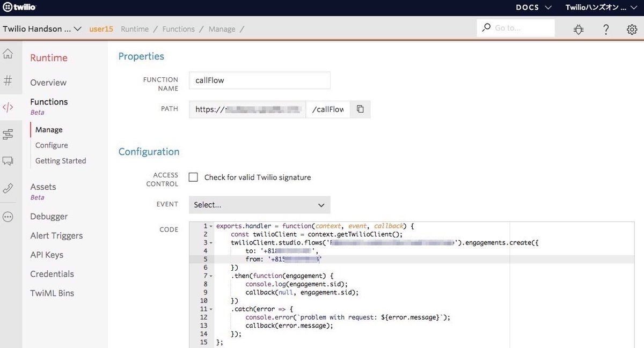The height and width of the screenshot is (348, 644).
Task: Go to Runtime breadcrumb link
Action: pyautogui.click(x=135, y=29)
